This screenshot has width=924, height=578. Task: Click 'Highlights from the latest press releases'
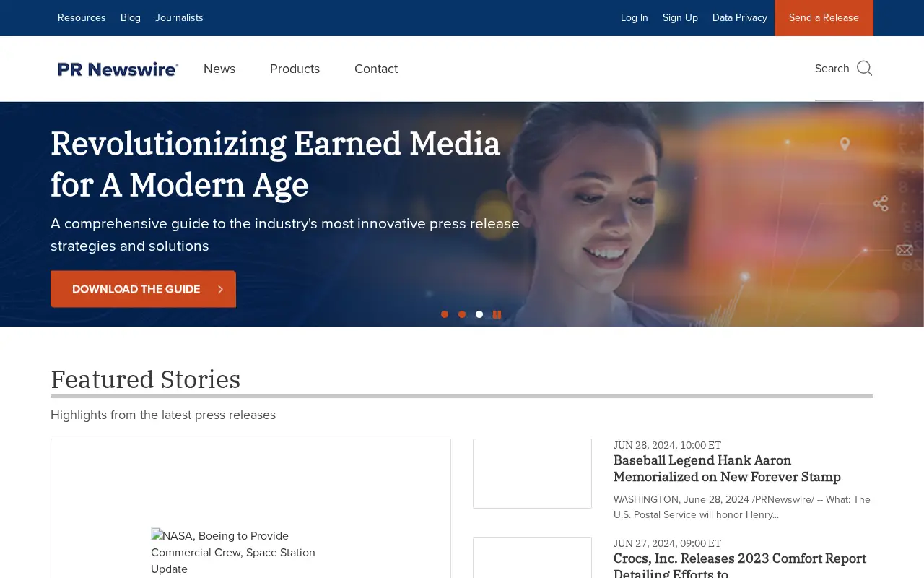[163, 415]
